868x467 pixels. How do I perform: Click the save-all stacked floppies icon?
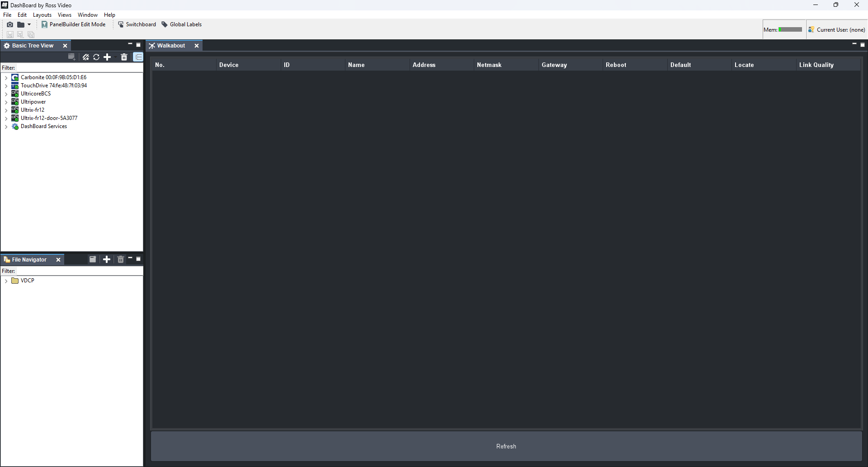pos(31,34)
